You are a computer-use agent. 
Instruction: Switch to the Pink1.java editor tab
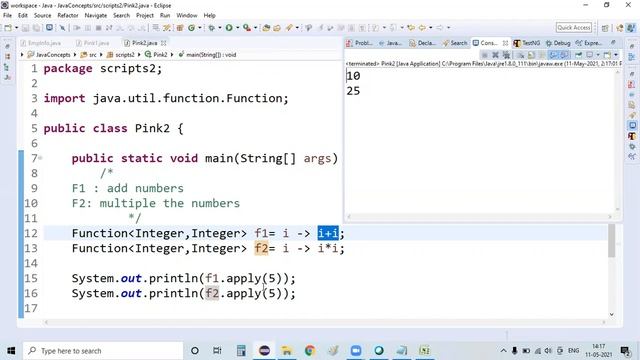coord(93,43)
